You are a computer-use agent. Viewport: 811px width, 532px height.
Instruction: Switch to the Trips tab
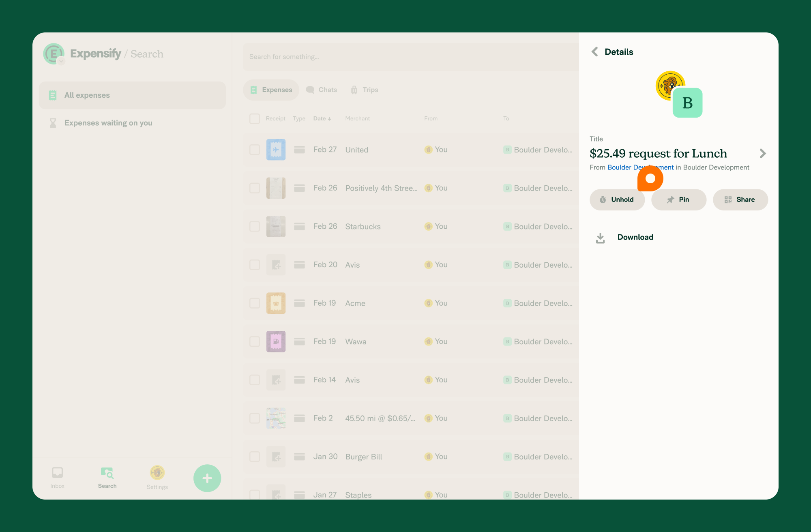tap(364, 90)
